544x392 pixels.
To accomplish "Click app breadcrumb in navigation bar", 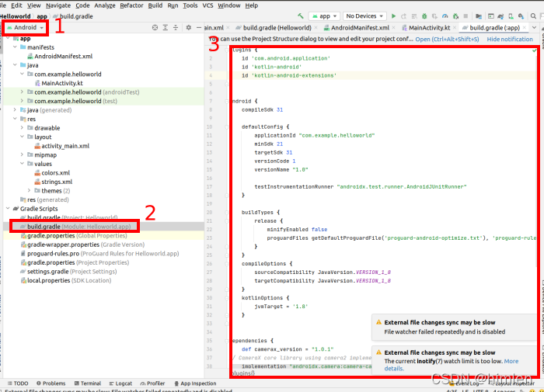I will pos(42,16).
